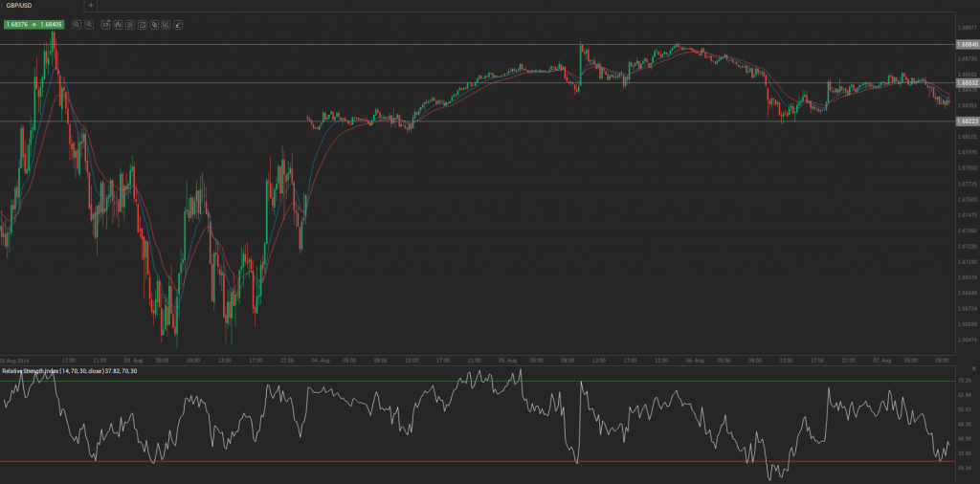Close the Relative Strength Index panel
The height and width of the screenshot is (484, 980).
tap(974, 369)
